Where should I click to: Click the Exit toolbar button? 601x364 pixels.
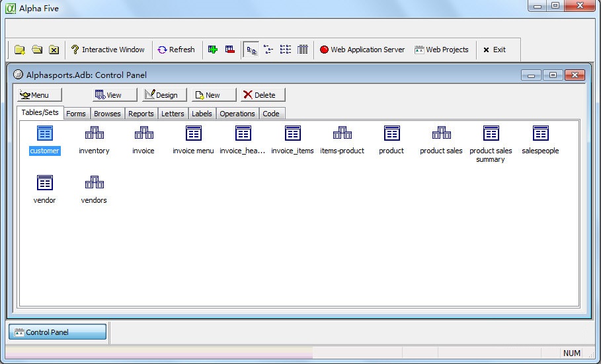[x=494, y=50]
